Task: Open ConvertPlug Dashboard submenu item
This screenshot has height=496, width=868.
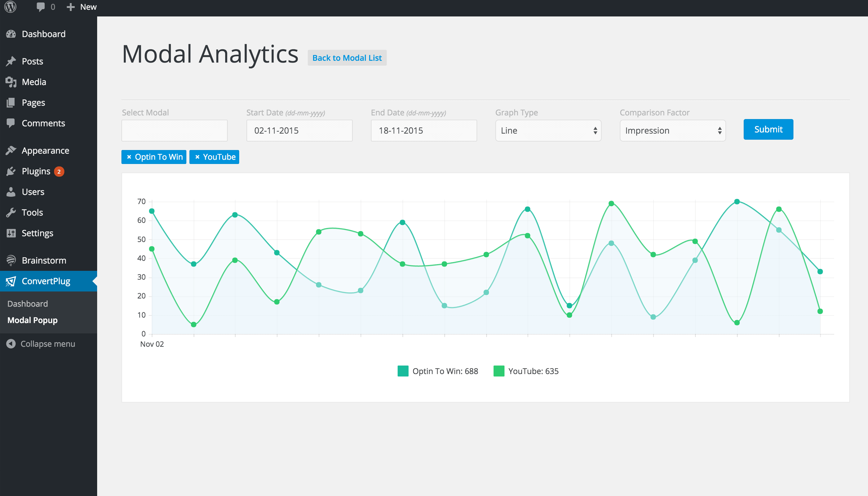Action: 28,303
